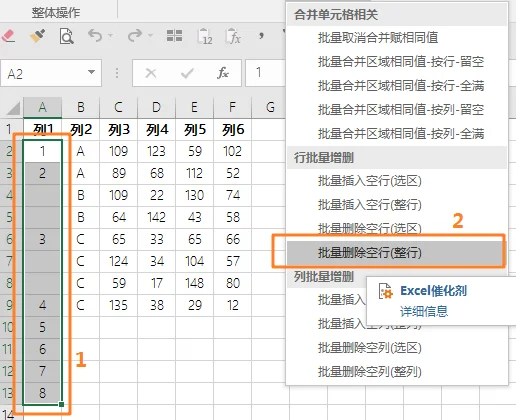Open print preview magnifier icon
The image size is (516, 420).
(x=67, y=36)
